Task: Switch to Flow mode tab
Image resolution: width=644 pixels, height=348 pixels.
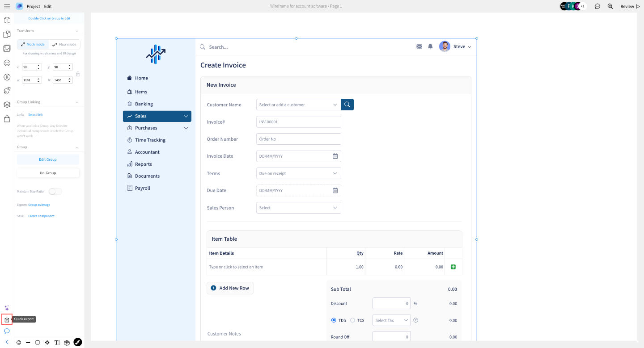Action: (64, 44)
